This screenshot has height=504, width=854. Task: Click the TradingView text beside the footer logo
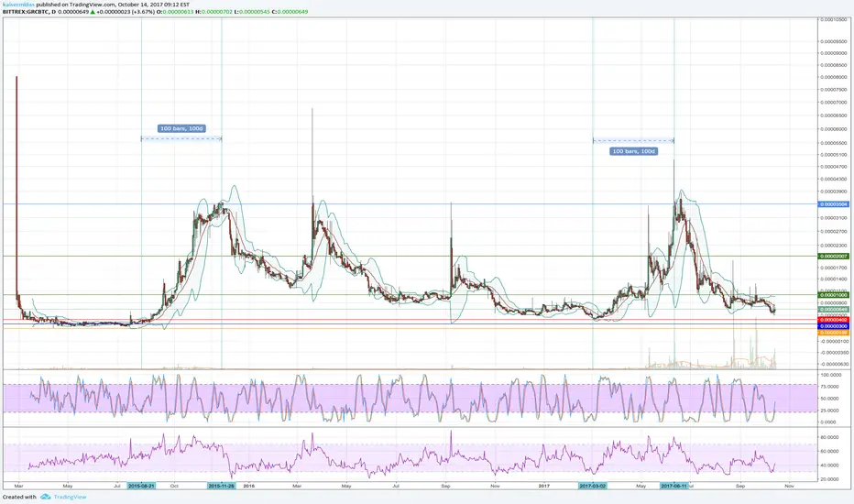point(70,497)
